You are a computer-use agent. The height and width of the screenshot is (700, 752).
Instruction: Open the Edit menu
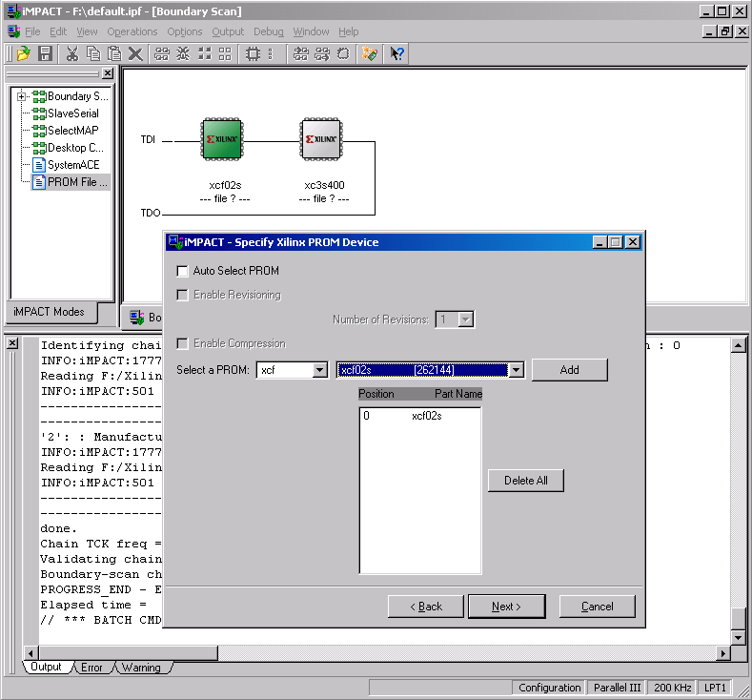pyautogui.click(x=58, y=31)
